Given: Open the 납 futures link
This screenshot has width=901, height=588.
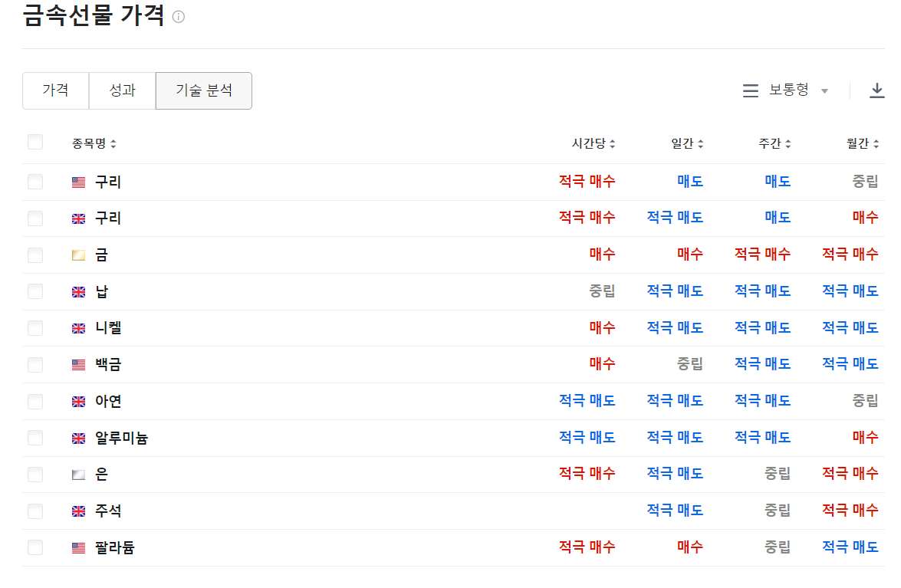Looking at the screenshot, I should point(102,292).
